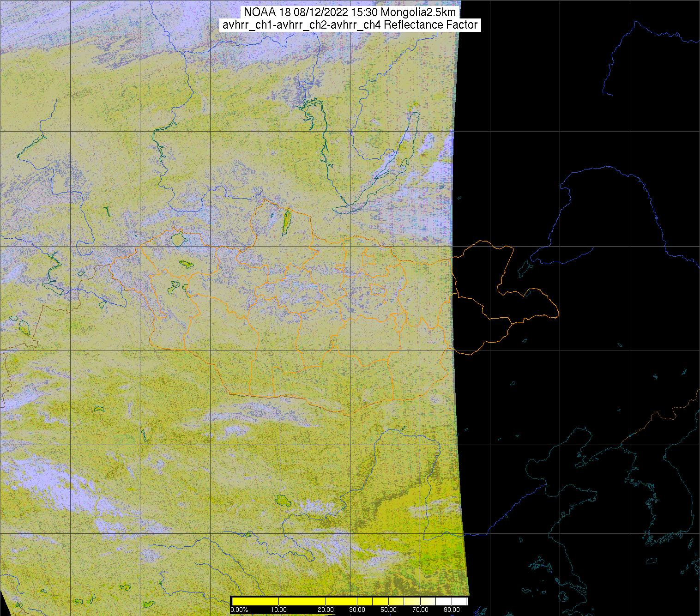Select the 70.00 label on color bar

[x=420, y=610]
